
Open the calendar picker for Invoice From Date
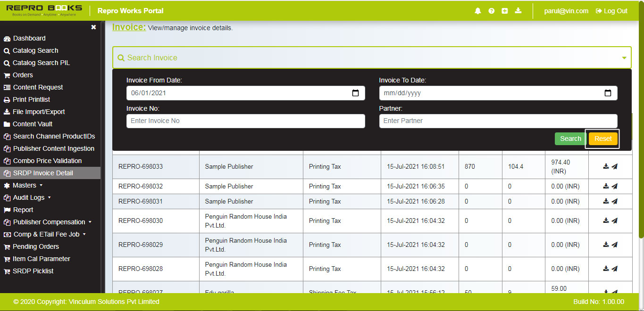pyautogui.click(x=355, y=93)
